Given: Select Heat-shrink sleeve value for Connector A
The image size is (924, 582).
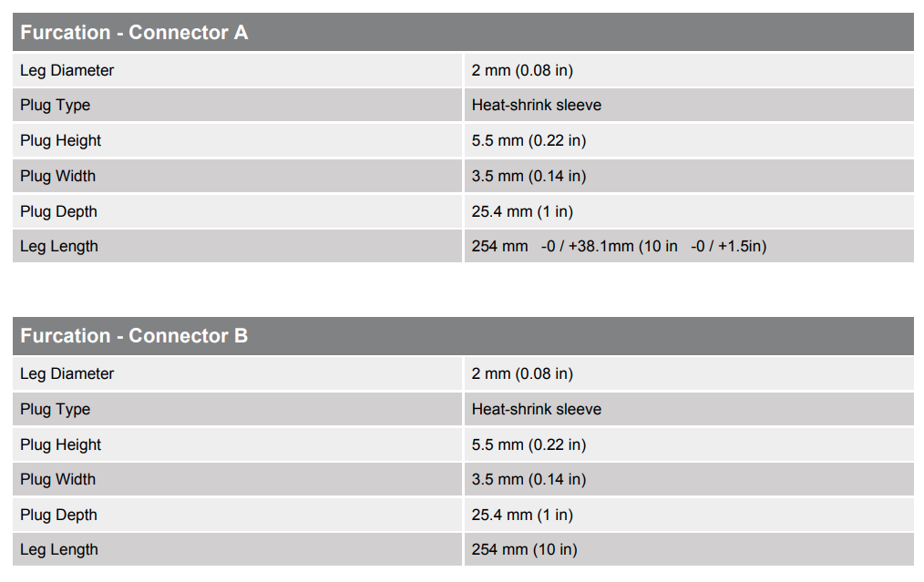Looking at the screenshot, I should [537, 105].
